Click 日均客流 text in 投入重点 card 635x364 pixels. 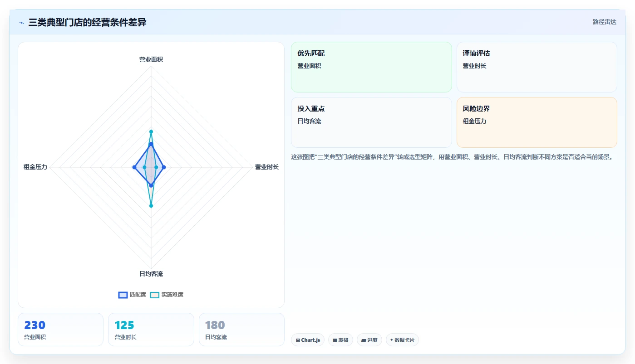click(x=309, y=121)
